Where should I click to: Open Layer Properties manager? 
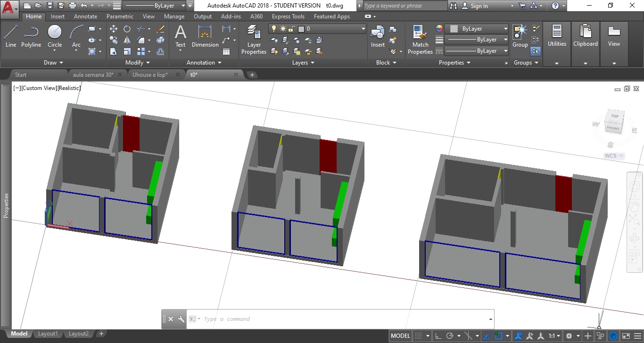pyautogui.click(x=254, y=40)
